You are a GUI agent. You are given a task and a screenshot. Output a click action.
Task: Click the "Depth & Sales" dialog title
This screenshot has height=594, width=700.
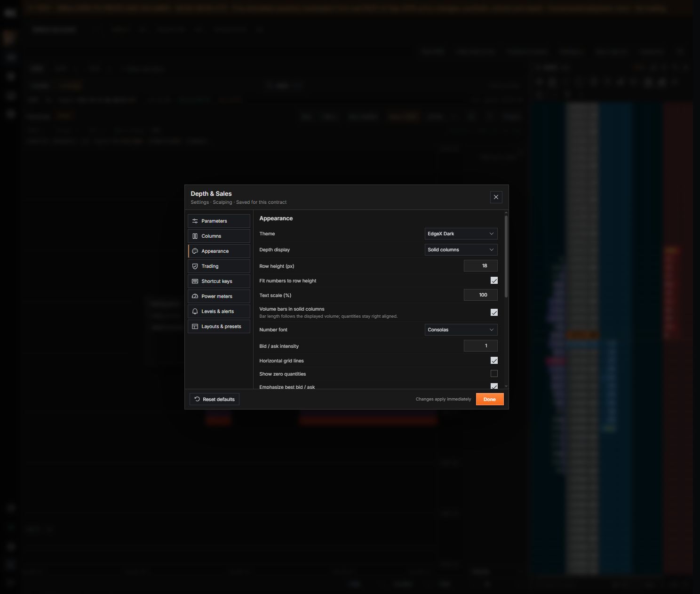(211, 194)
